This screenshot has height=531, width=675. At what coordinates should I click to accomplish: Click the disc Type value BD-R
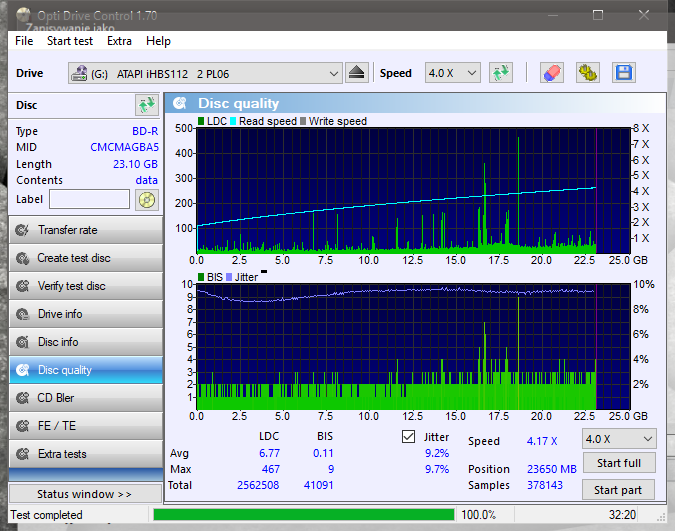click(145, 131)
